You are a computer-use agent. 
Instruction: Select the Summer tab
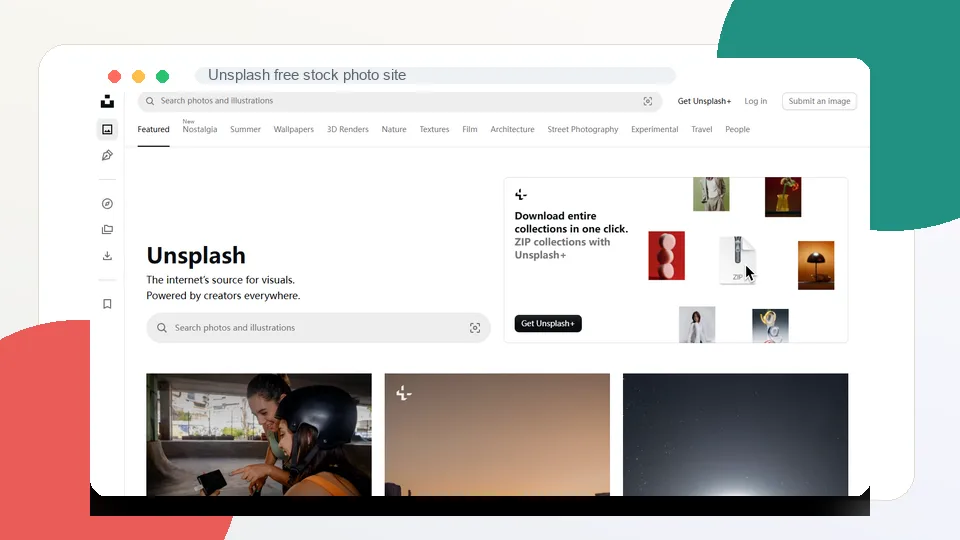pyautogui.click(x=246, y=129)
